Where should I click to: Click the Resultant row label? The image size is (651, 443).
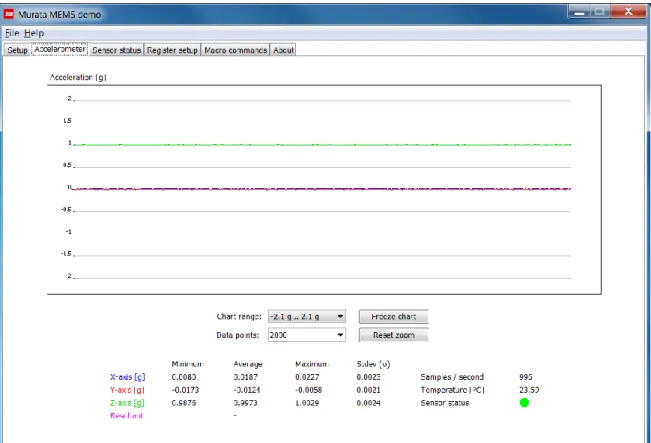point(126,416)
